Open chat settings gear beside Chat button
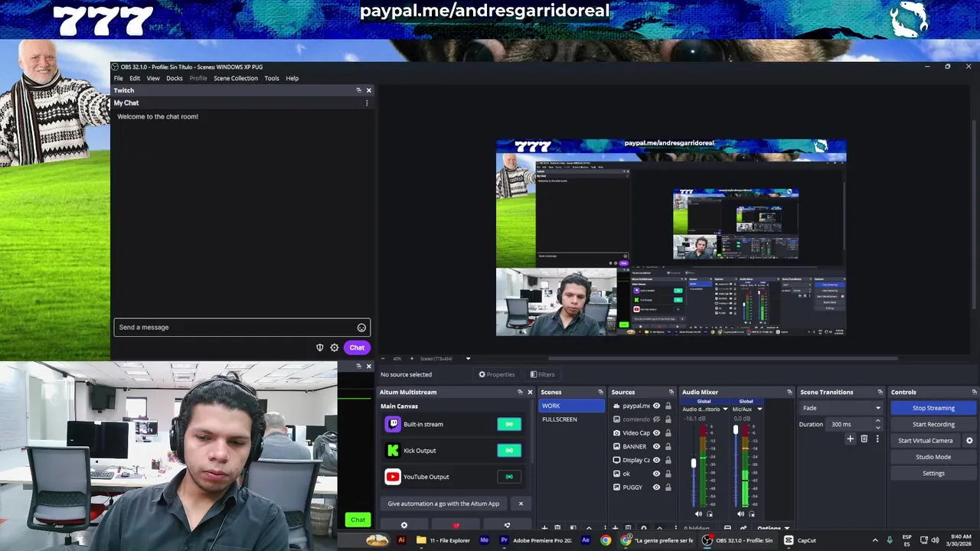 click(335, 347)
